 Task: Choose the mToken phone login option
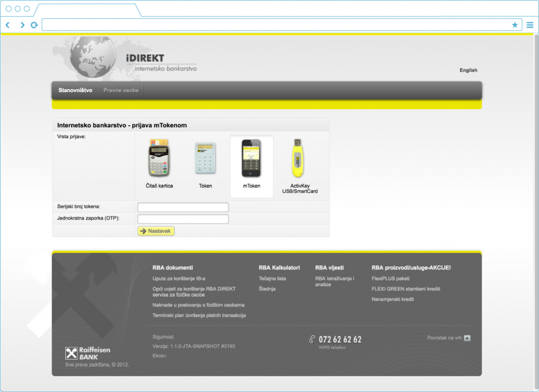click(x=252, y=166)
